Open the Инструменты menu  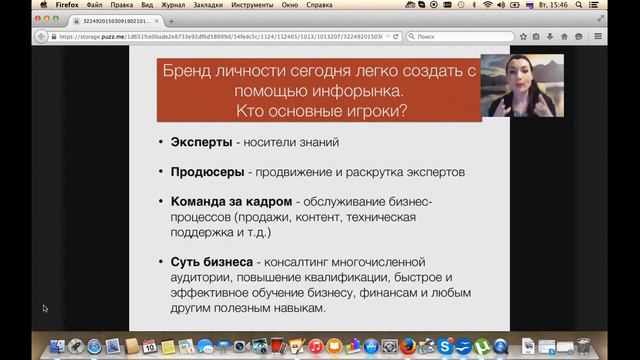click(x=252, y=5)
